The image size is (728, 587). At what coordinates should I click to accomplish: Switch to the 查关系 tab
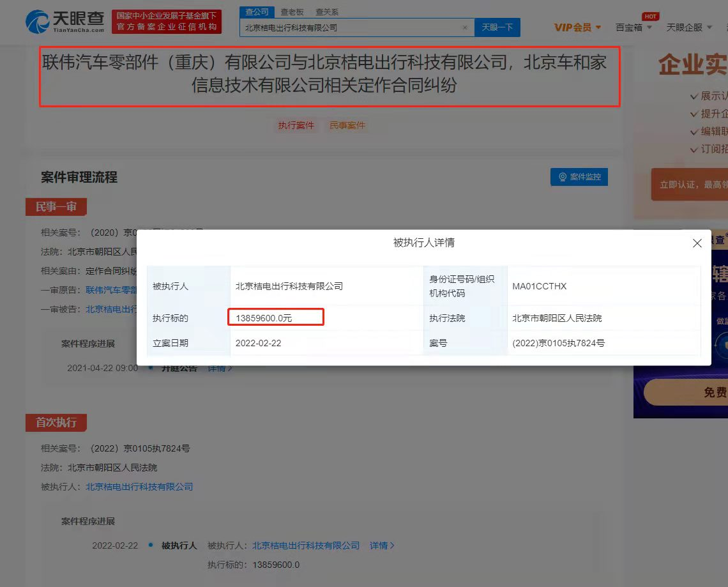[x=328, y=12]
